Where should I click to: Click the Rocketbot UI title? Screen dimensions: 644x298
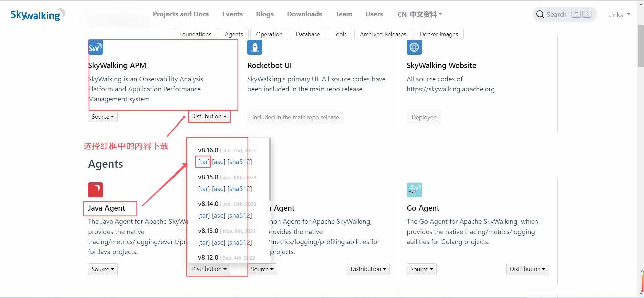[x=269, y=65]
